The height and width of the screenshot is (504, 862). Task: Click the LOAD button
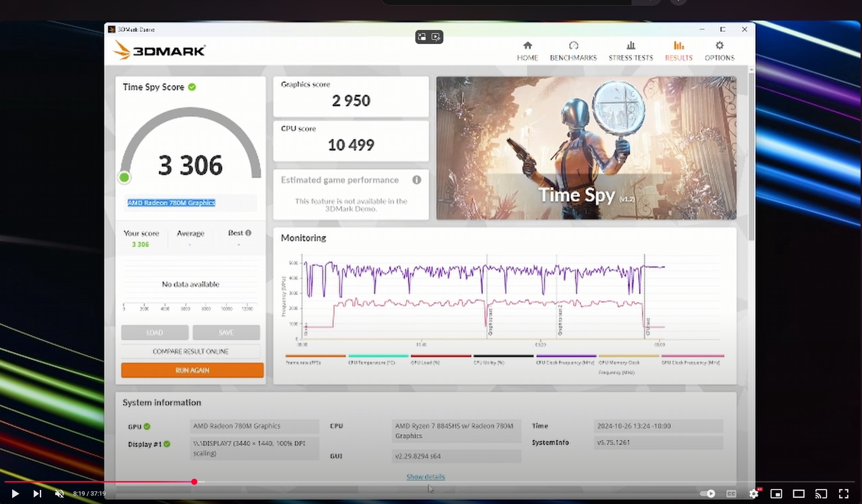pyautogui.click(x=155, y=332)
